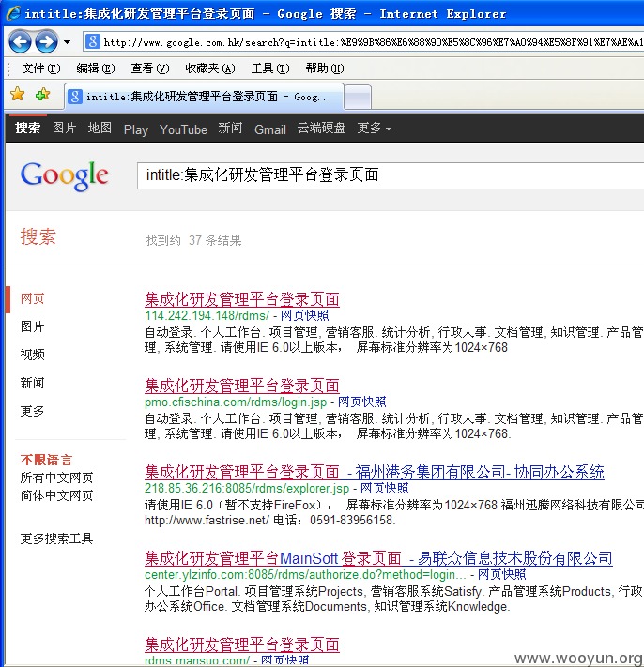Open the 工具(T) menu
The image size is (644, 667).
coord(270,68)
